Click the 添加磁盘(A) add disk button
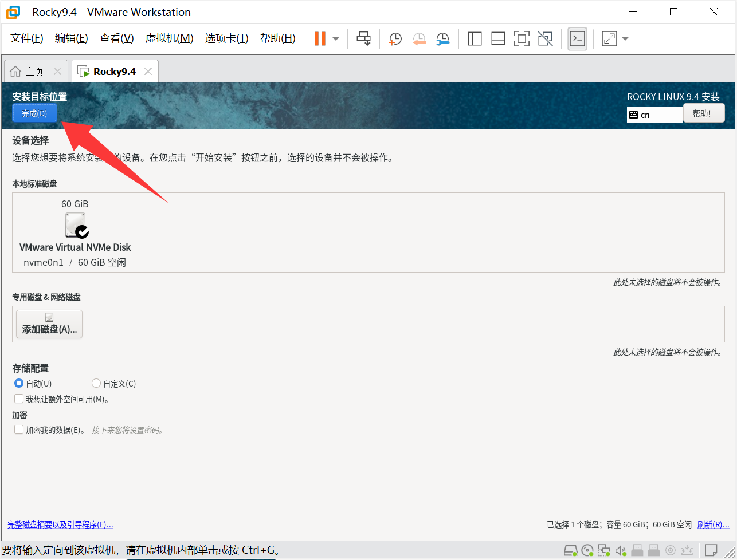 click(x=49, y=324)
